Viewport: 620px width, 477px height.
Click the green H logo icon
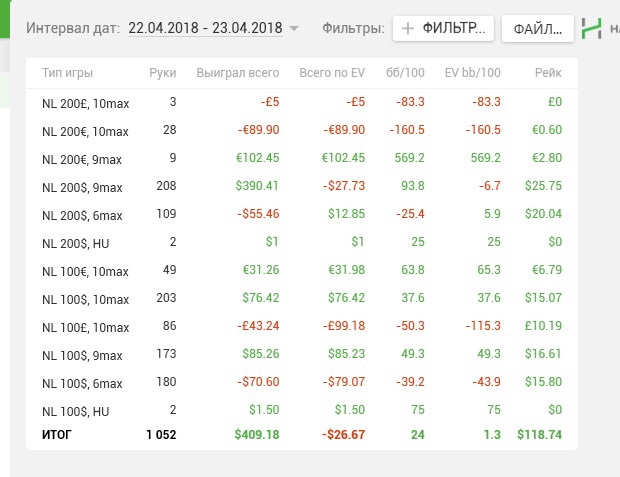pyautogui.click(x=592, y=28)
